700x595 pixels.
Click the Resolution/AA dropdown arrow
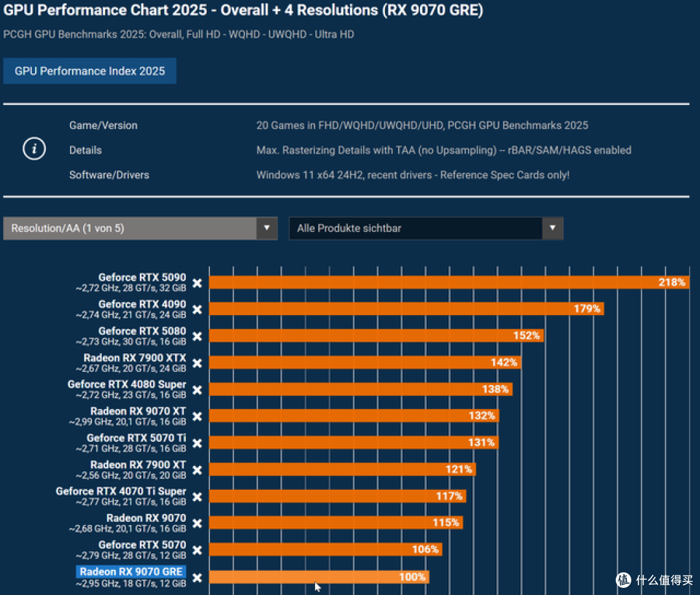(267, 228)
